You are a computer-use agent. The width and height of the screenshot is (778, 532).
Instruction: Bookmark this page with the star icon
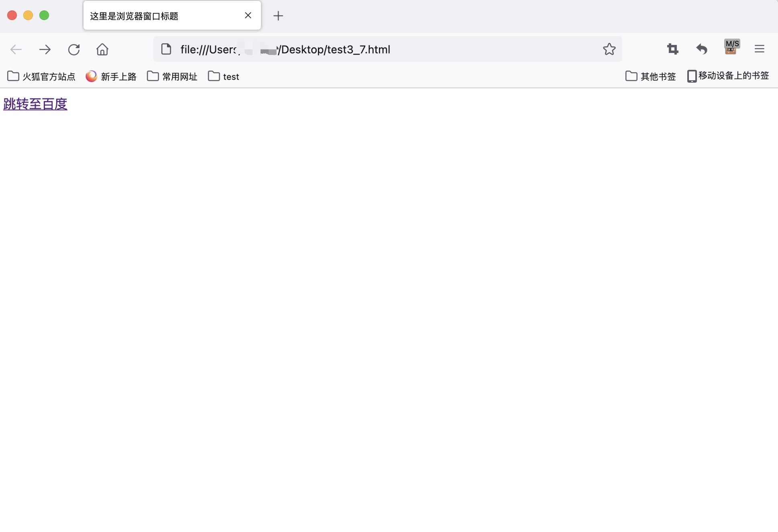pyautogui.click(x=609, y=49)
